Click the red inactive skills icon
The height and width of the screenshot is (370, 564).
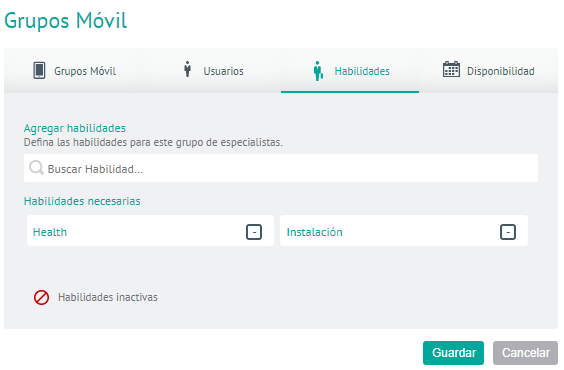[41, 298]
